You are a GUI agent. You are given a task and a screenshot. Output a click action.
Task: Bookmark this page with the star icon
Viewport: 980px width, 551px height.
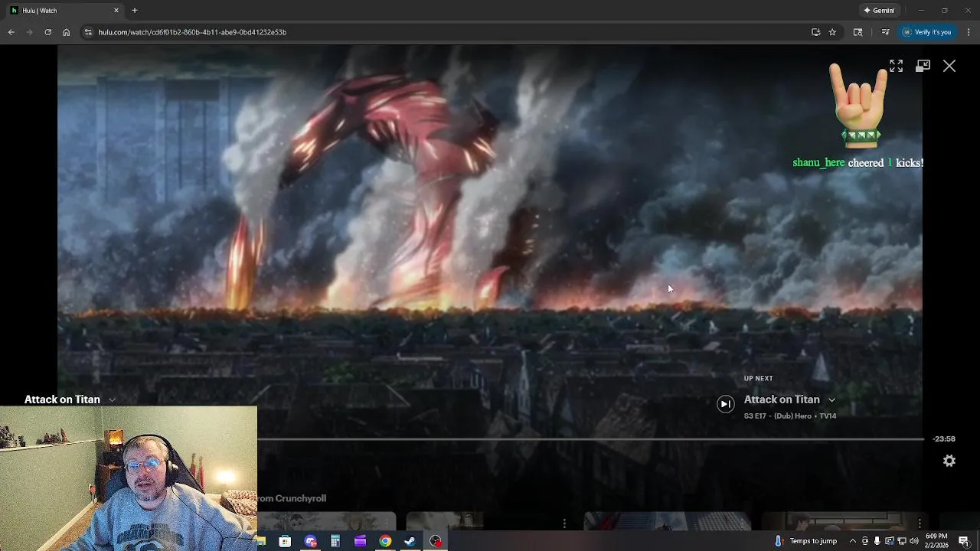(x=832, y=32)
